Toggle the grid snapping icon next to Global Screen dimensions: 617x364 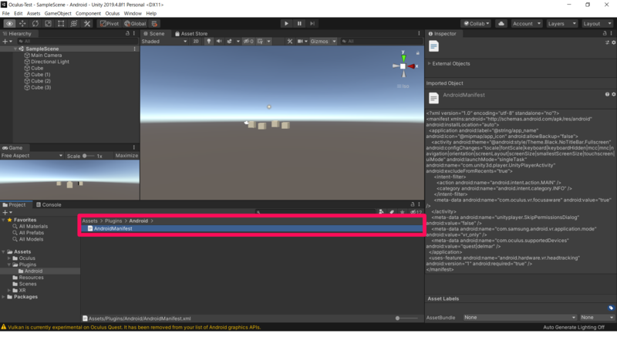(154, 24)
